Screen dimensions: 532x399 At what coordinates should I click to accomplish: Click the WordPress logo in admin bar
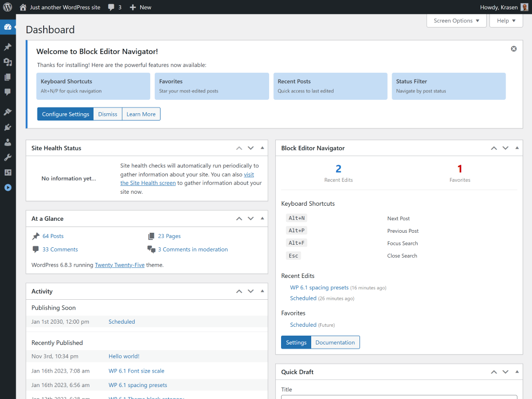pos(7,7)
